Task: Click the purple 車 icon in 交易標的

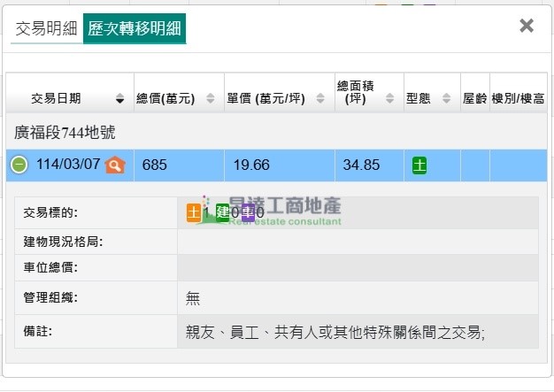Action: click(x=248, y=212)
